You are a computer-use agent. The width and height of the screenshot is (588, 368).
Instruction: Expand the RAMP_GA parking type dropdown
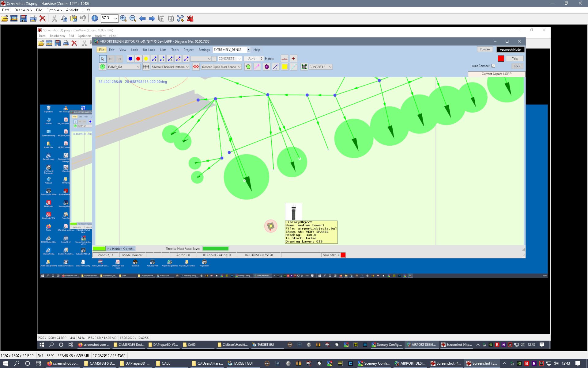pyautogui.click(x=138, y=67)
